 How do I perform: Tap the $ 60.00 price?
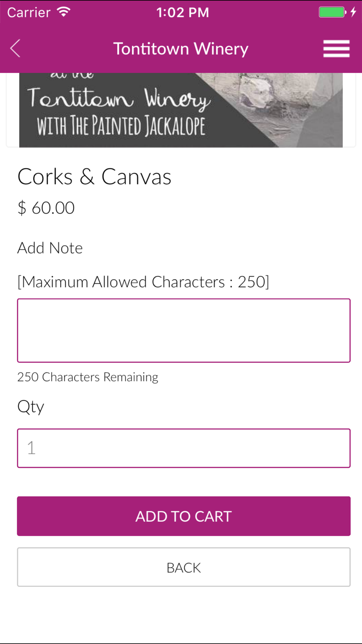click(x=46, y=208)
